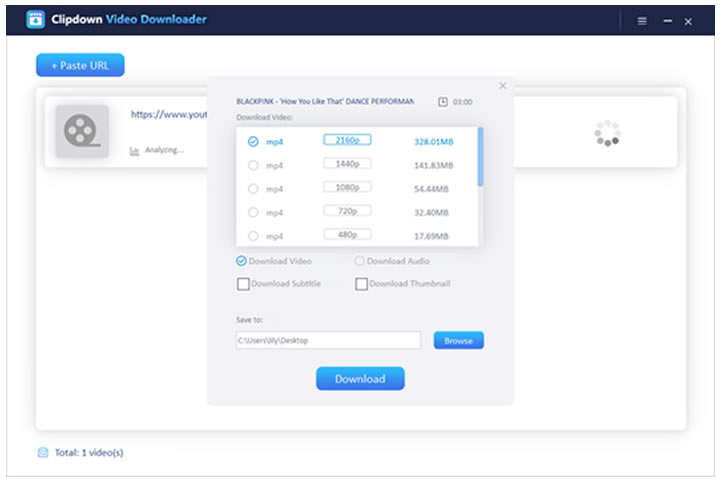Click the duration clip icon beside 03:00
Screen dimensions: 720x486
443,102
